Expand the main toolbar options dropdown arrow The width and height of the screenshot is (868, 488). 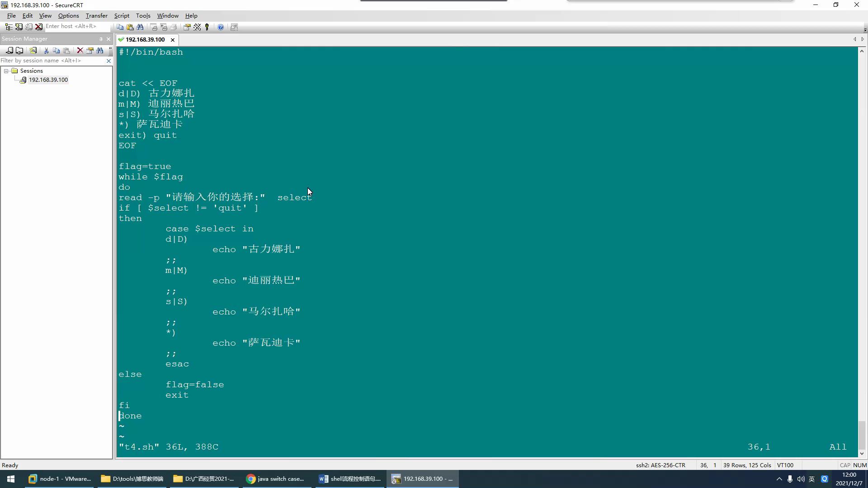pos(865,29)
